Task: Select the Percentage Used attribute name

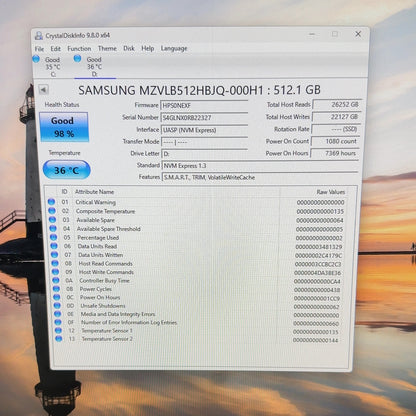Action: tap(98, 238)
